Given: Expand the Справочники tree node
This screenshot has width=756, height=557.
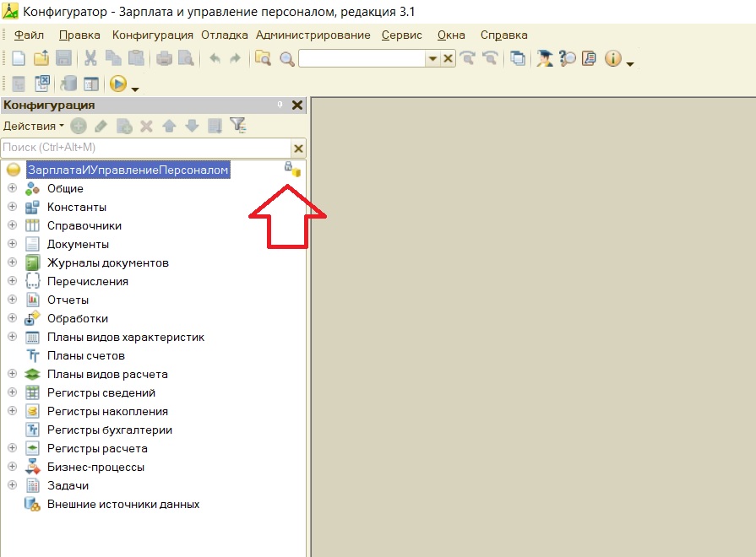Looking at the screenshot, I should tap(12, 225).
